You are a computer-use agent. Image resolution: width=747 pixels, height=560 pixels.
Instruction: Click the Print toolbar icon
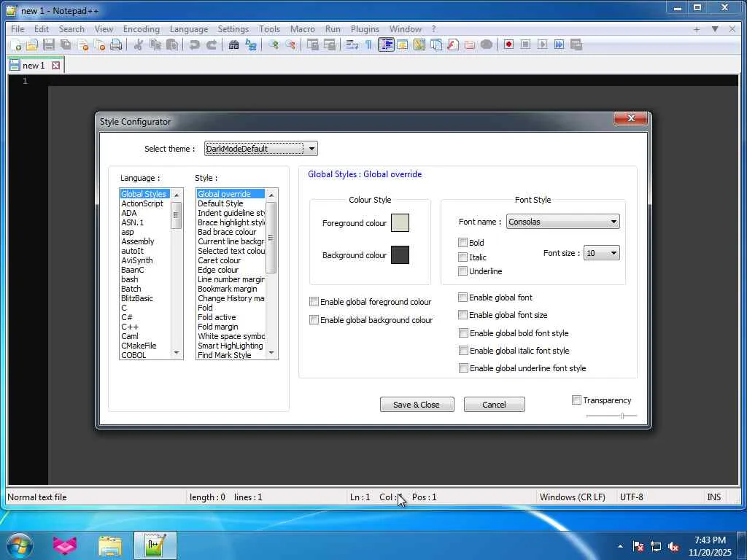(x=116, y=44)
